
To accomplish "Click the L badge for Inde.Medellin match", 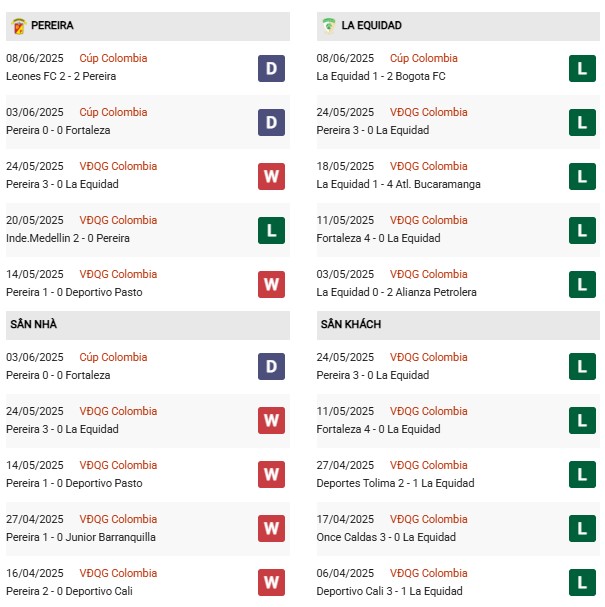I will coord(271,230).
